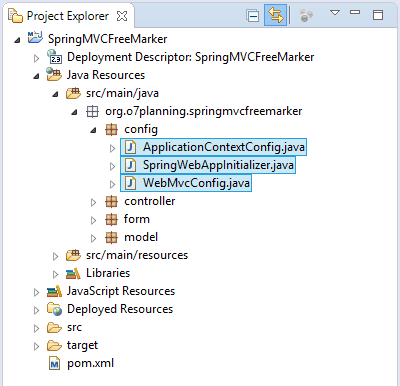Click the greyed working set filter icon
Screen dimensions: 400x386
coord(306,16)
